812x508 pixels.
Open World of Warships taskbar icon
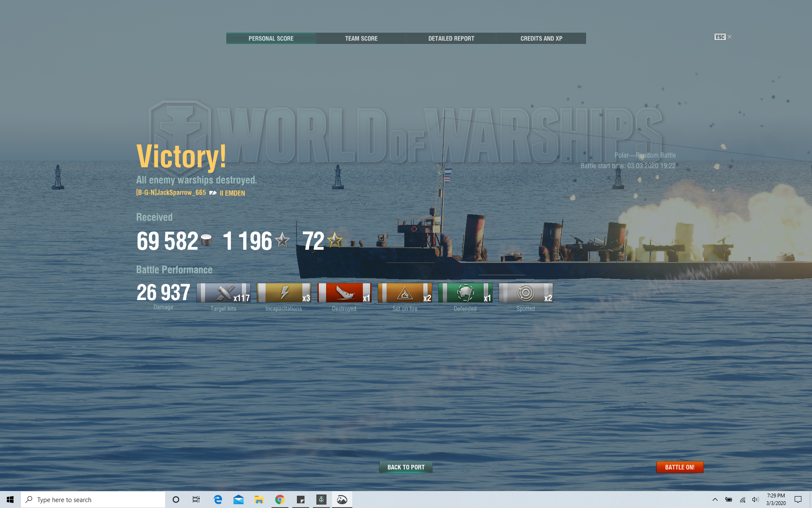(321, 500)
